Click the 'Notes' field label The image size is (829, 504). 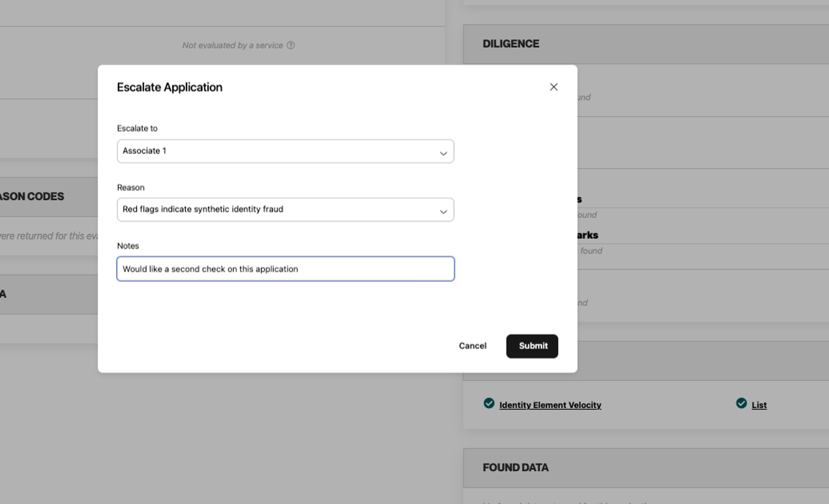(x=128, y=246)
